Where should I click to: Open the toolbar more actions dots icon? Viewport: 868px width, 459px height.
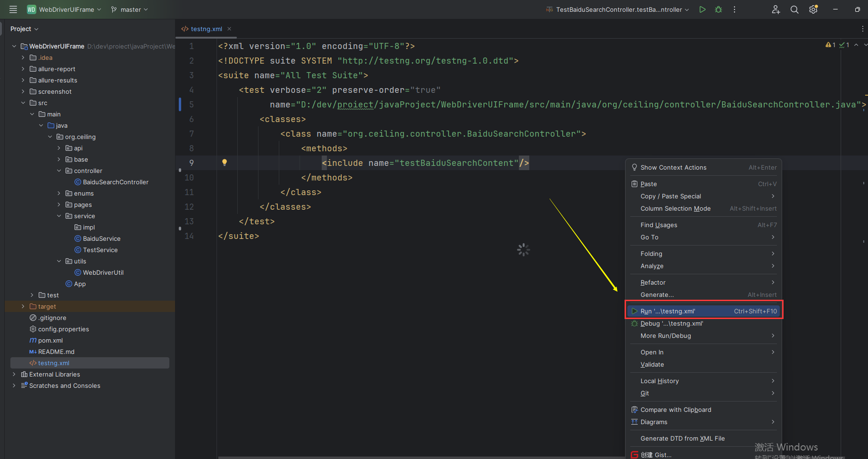[x=734, y=9]
